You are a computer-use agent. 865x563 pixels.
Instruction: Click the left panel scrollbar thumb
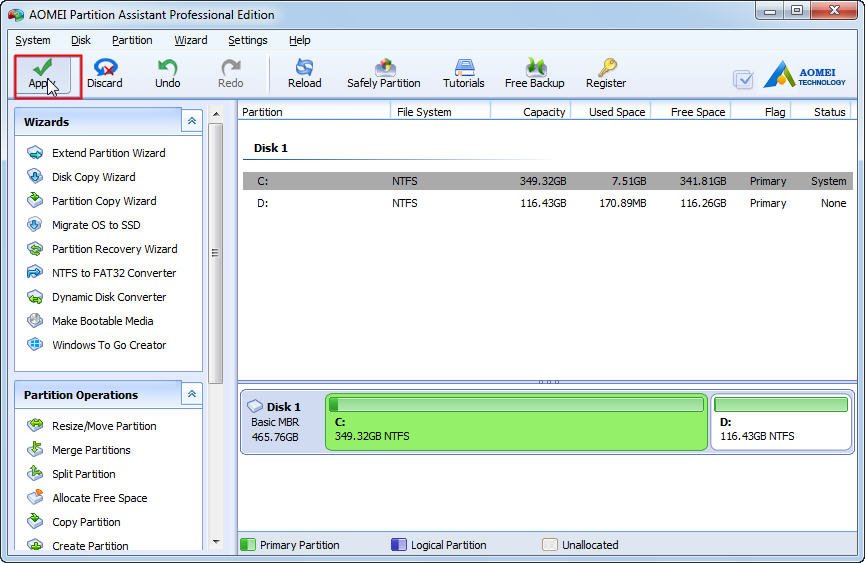[x=216, y=253]
